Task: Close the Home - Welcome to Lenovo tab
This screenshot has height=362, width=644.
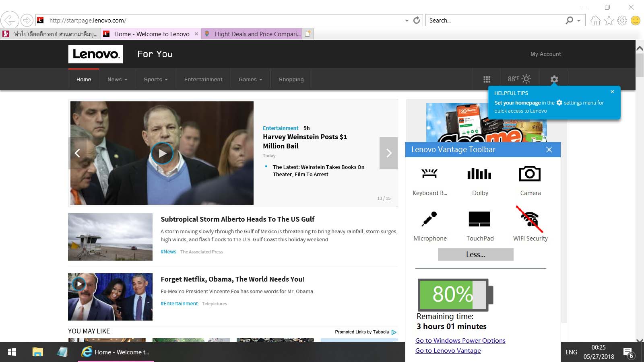Action: point(196,34)
